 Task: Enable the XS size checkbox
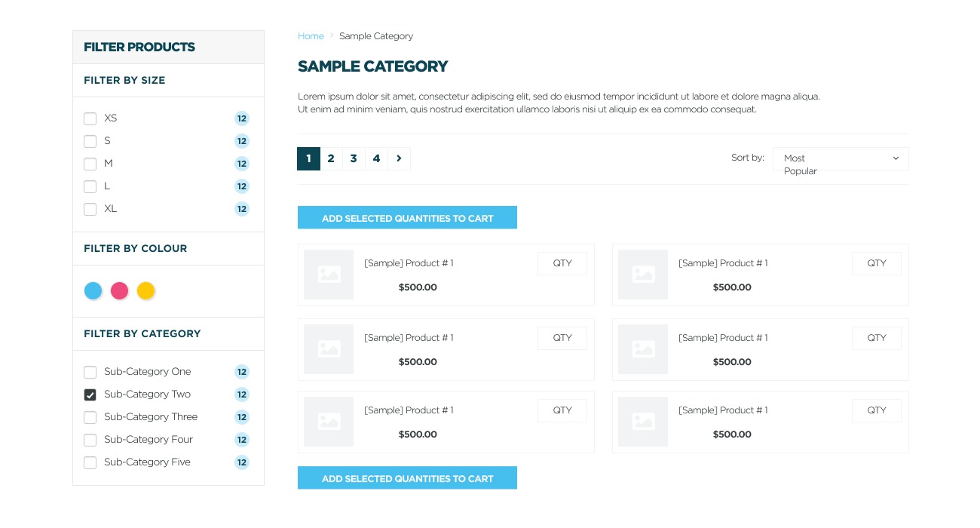[90, 118]
